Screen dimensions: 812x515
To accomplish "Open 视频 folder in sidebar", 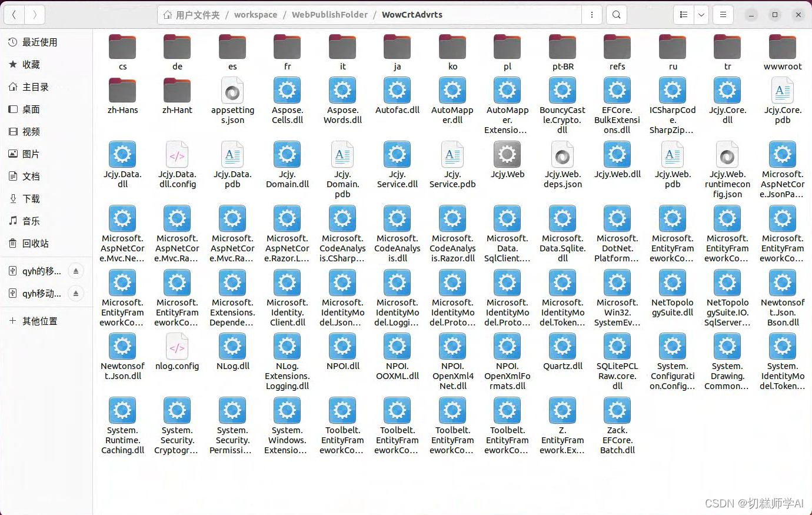I will tap(46, 132).
